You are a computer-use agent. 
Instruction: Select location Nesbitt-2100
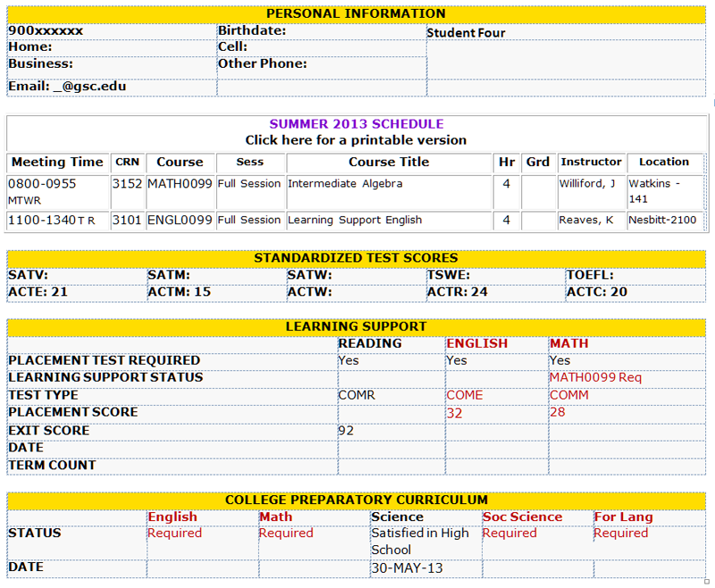664,220
